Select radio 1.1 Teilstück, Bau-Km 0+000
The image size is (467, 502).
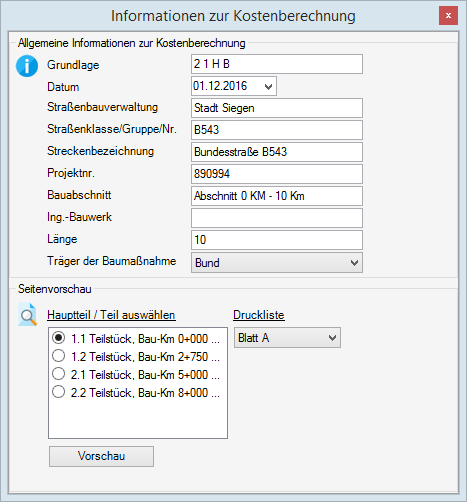(x=59, y=338)
